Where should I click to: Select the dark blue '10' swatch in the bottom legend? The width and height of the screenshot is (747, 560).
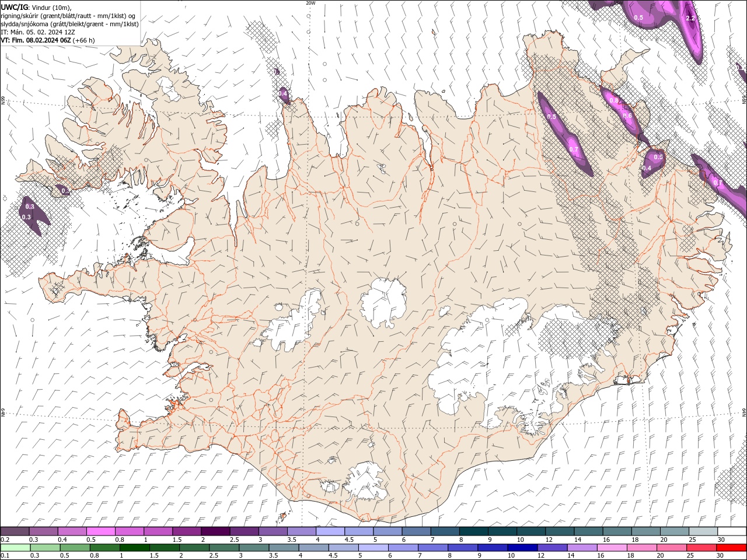[522, 548]
